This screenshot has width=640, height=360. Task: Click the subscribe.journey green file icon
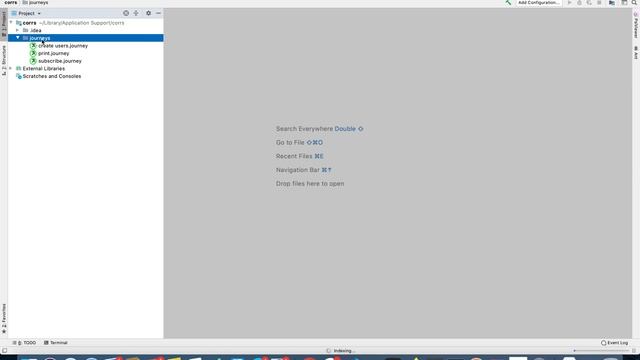(x=33, y=61)
